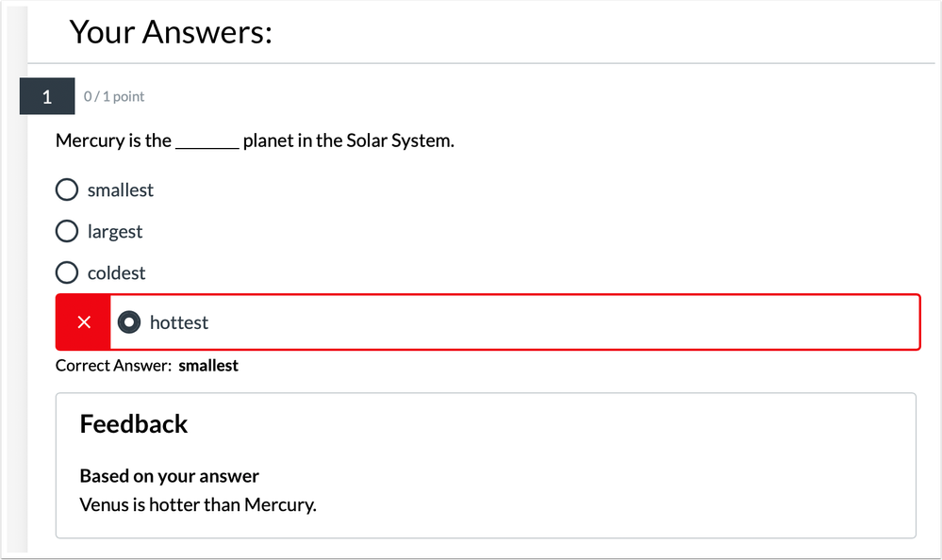Select the smallest radio button
942x560 pixels.
click(67, 190)
